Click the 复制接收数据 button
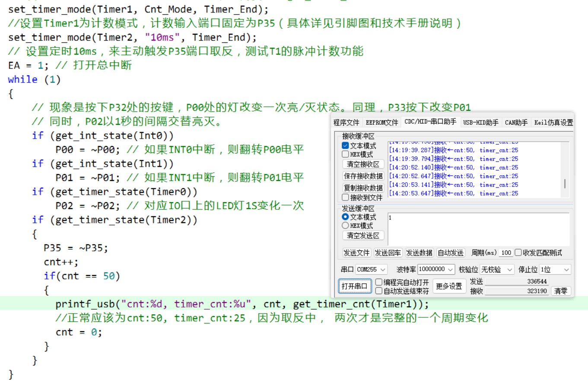 click(x=363, y=187)
